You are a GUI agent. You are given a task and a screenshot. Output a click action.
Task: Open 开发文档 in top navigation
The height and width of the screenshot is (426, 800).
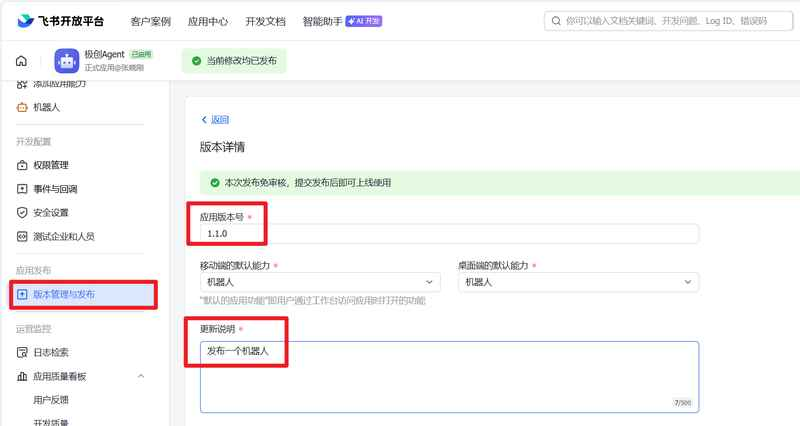tap(265, 21)
